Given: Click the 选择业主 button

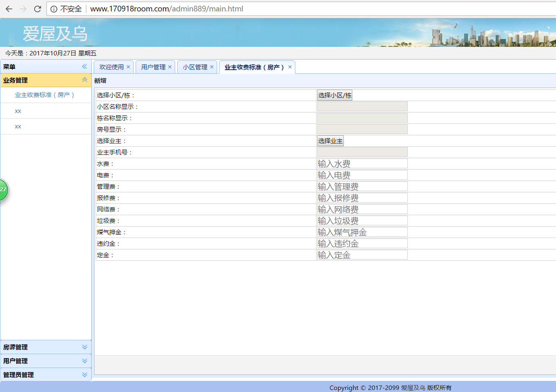Looking at the screenshot, I should tap(330, 141).
